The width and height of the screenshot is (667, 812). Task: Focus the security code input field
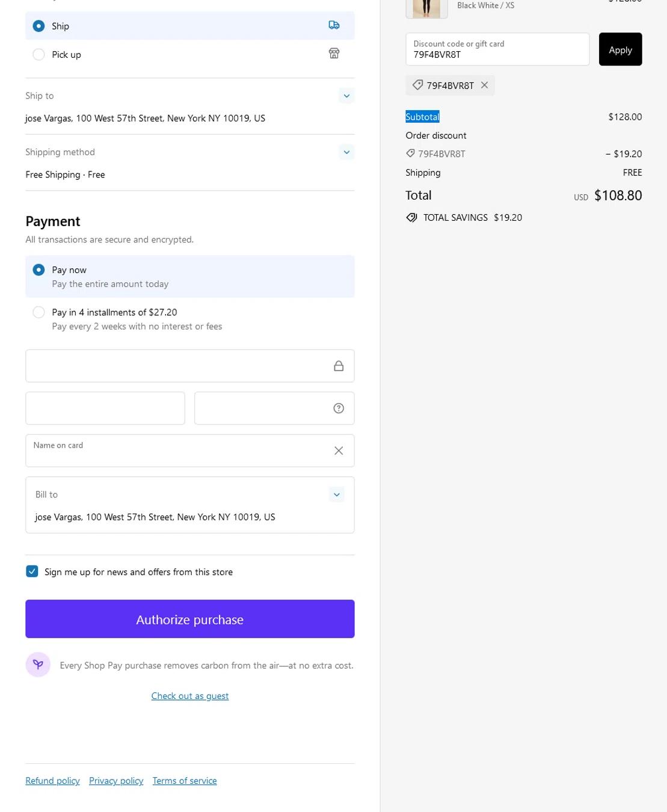(274, 408)
